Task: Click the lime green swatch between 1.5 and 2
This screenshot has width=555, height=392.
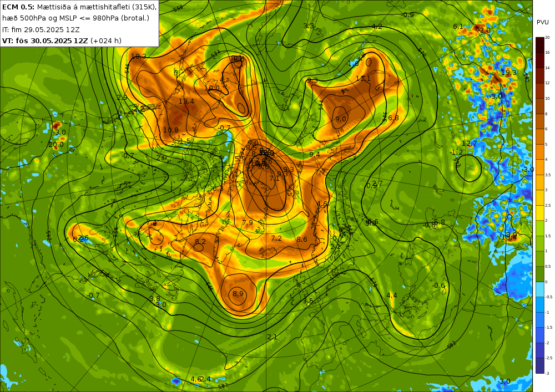Action: click(x=540, y=228)
